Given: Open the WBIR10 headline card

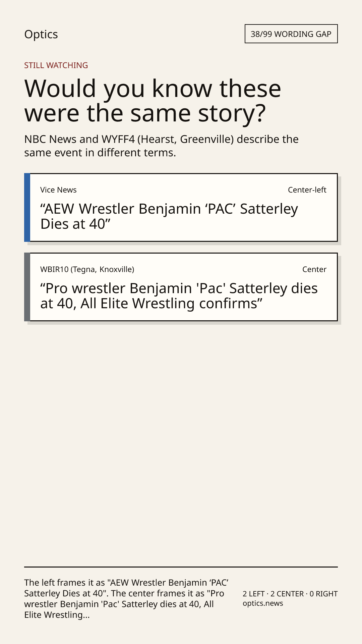Looking at the screenshot, I should click(181, 287).
